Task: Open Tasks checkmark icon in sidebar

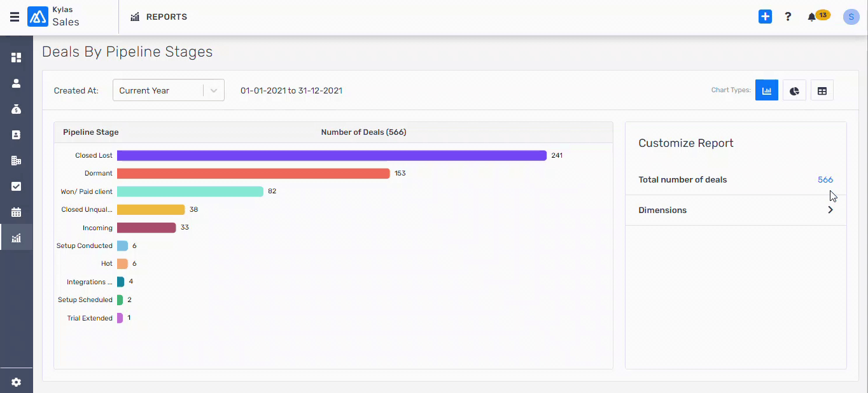Action: click(17, 186)
